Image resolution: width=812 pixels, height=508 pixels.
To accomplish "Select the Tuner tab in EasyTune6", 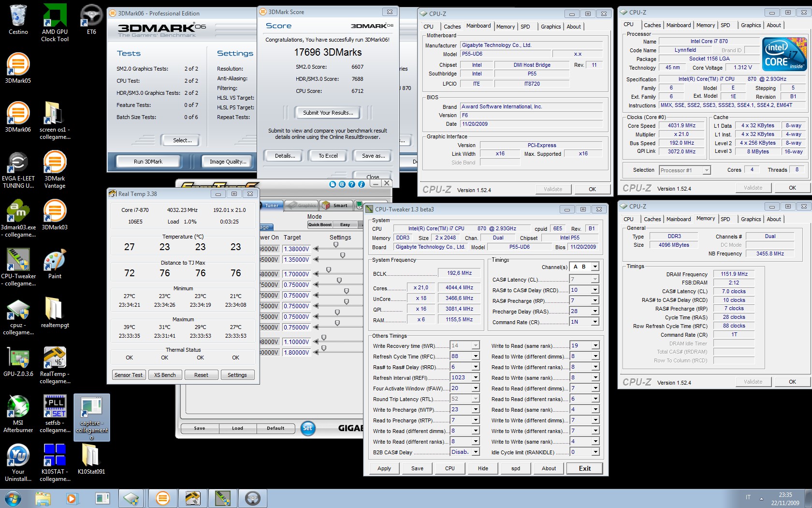I will [x=271, y=205].
